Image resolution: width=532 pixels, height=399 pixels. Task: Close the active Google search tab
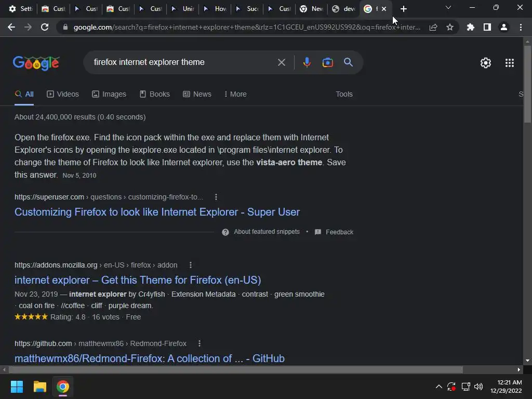click(x=384, y=9)
